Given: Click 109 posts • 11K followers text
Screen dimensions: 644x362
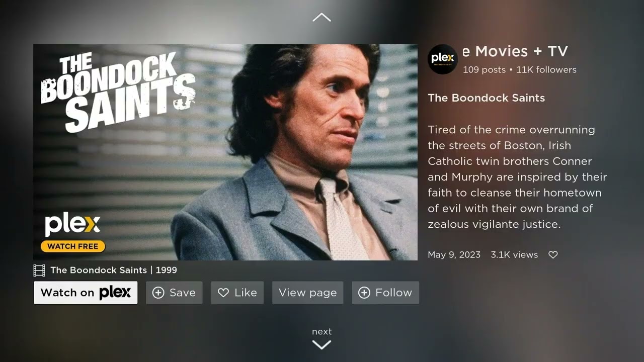Looking at the screenshot, I should pyautogui.click(x=520, y=70).
